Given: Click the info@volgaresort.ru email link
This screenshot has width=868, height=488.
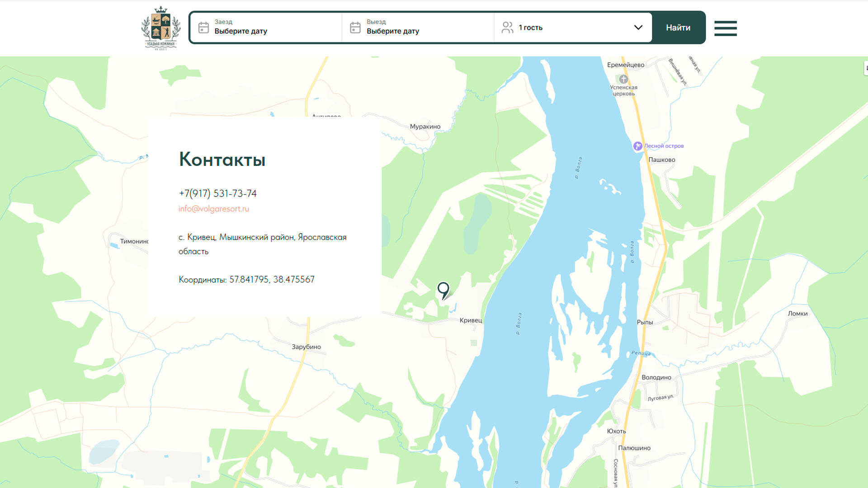Looking at the screenshot, I should tap(213, 209).
